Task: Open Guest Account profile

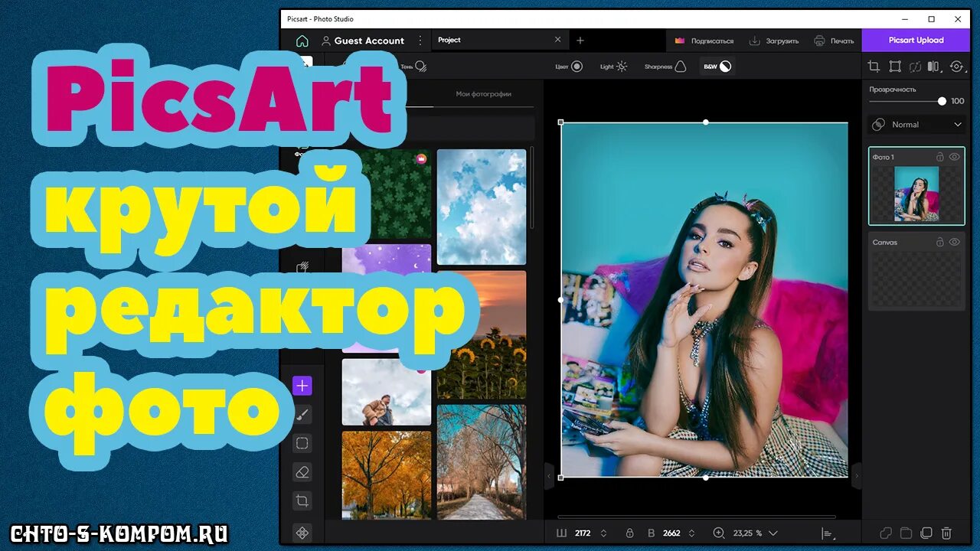Action: [x=362, y=41]
